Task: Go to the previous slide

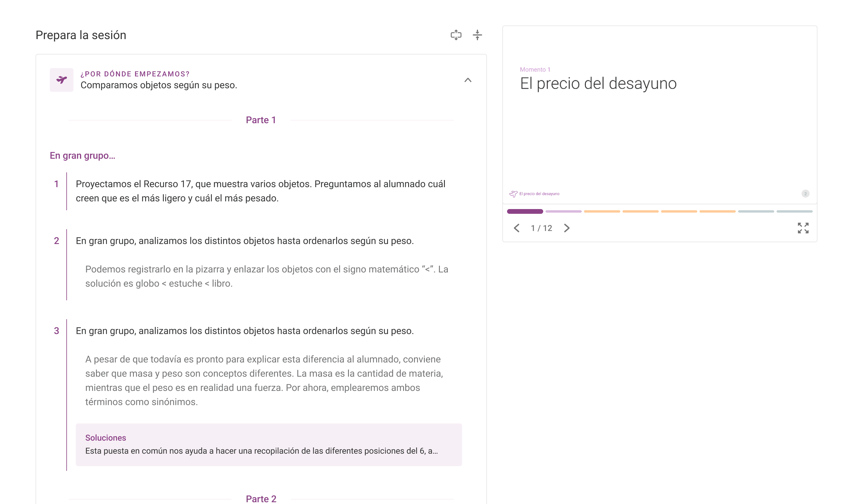Action: coord(516,228)
